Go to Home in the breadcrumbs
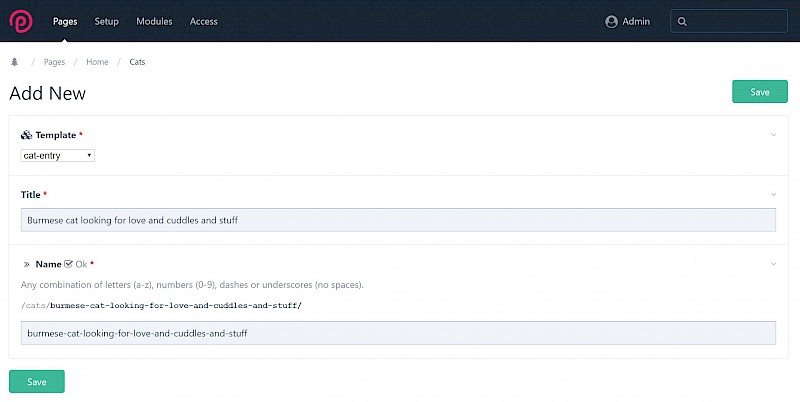This screenshot has width=800, height=402. 97,62
